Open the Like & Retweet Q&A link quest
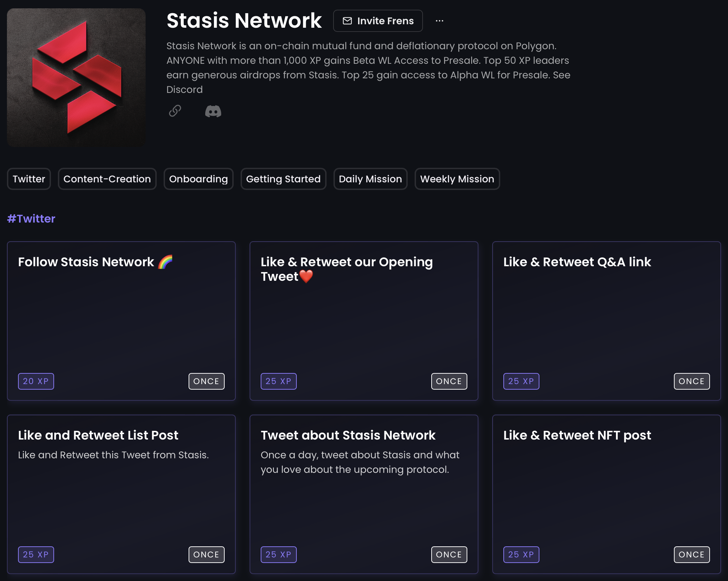Viewport: 728px width, 581px height. [x=607, y=321]
